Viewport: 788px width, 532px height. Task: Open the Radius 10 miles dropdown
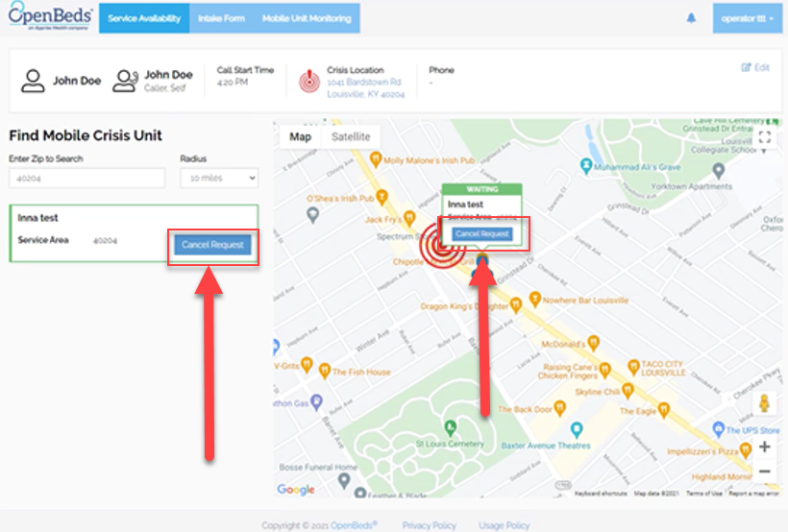coord(218,178)
